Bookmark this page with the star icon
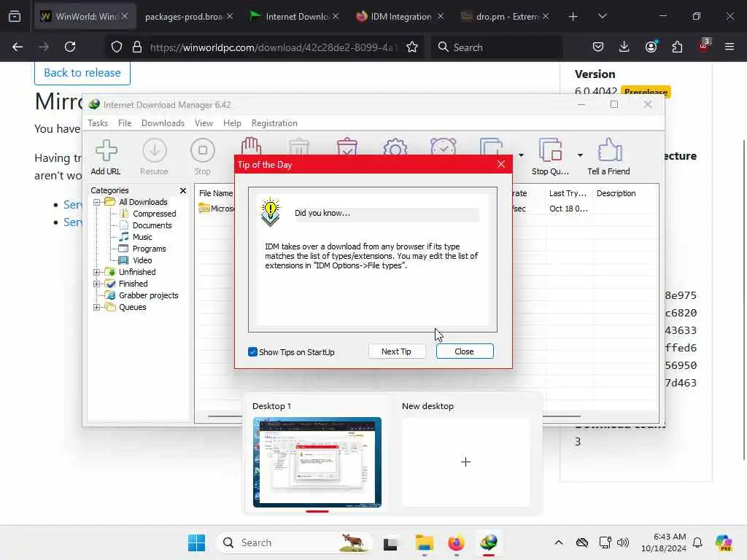 click(x=412, y=47)
